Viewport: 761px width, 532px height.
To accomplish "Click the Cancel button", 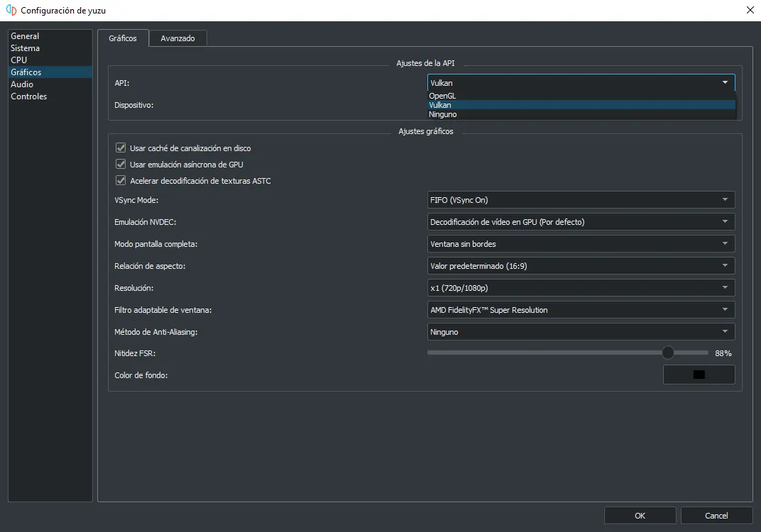I will click(x=716, y=516).
